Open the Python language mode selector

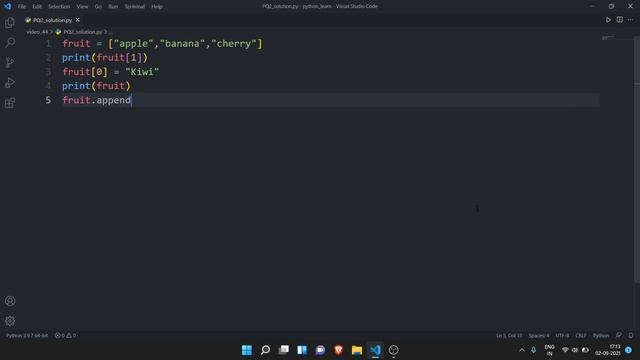[x=601, y=336]
